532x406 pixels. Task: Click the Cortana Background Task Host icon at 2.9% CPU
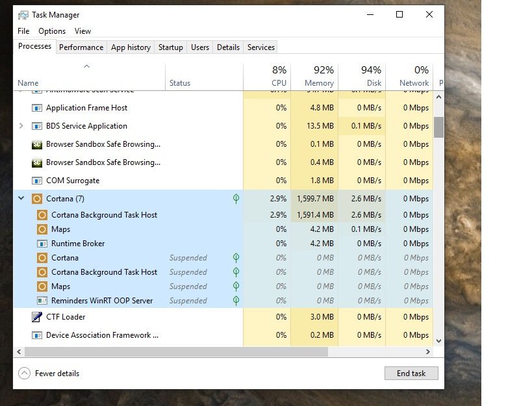click(42, 215)
